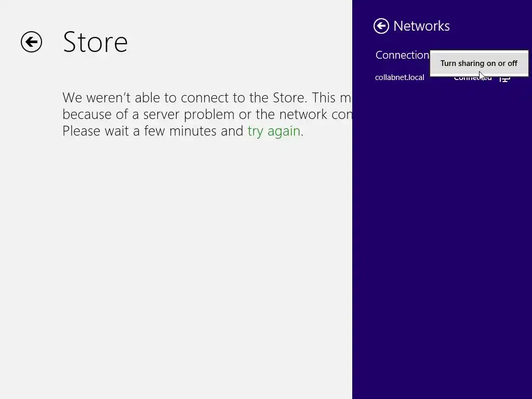
Task: Go back using the Store back arrow
Action: click(x=31, y=42)
